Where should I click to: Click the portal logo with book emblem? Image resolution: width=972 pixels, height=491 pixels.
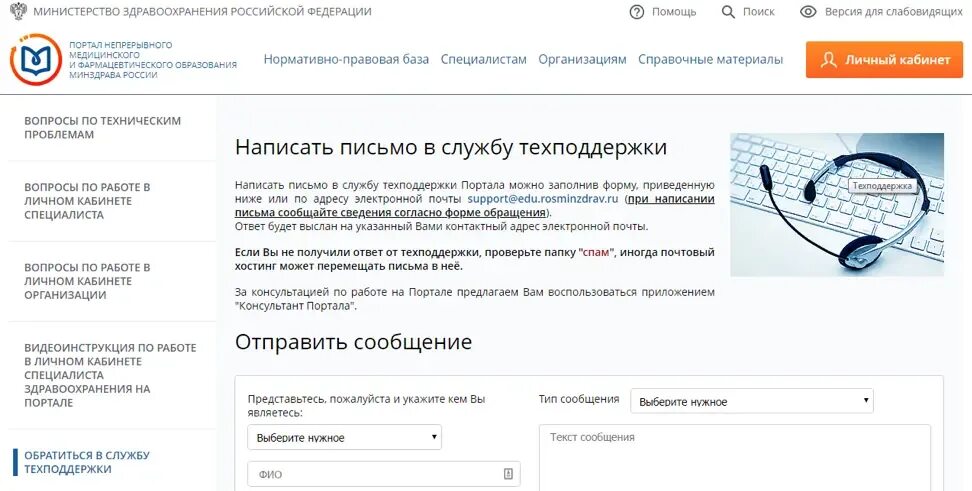[x=36, y=60]
